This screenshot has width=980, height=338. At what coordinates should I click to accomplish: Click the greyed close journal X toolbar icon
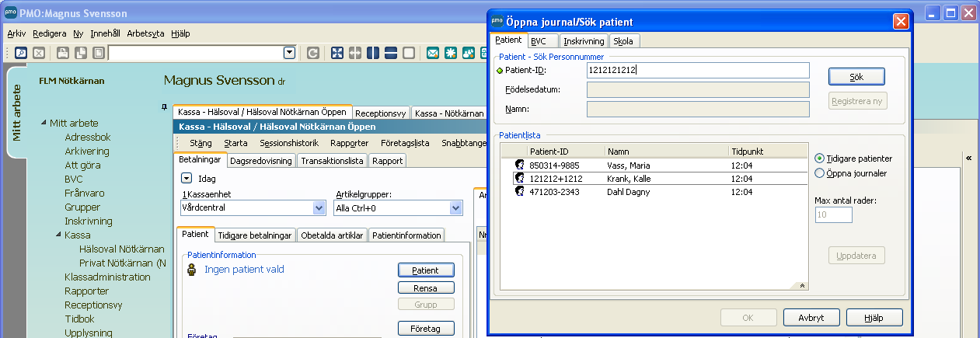click(x=39, y=53)
